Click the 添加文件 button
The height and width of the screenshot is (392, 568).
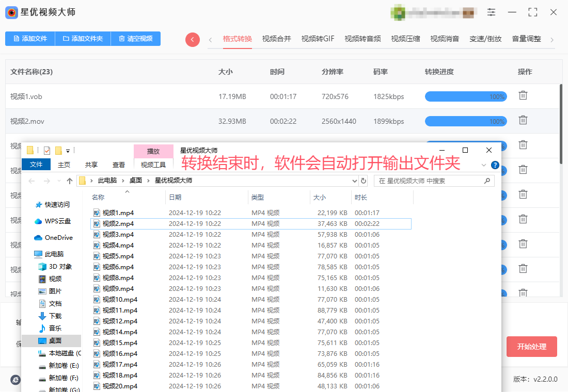[30, 39]
